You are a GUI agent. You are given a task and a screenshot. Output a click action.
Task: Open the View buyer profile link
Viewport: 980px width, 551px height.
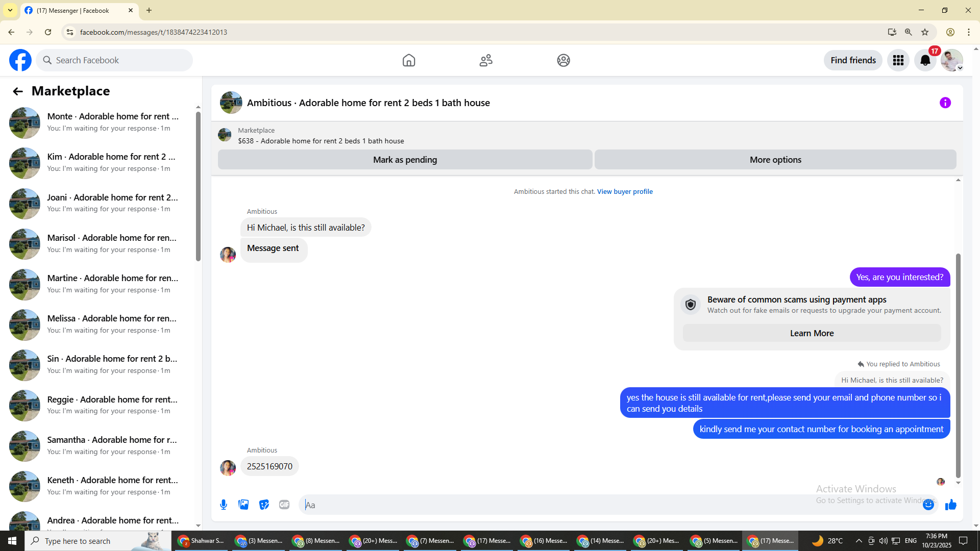[625, 191]
